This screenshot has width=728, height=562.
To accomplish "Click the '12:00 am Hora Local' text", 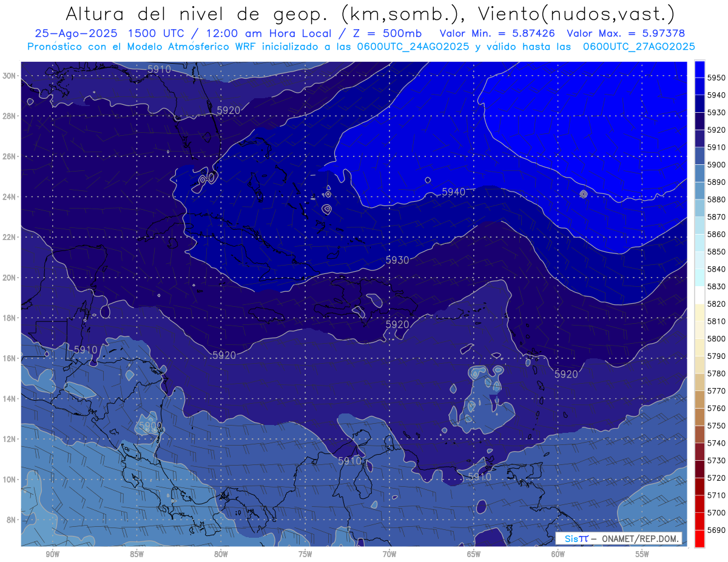I will coord(271,34).
